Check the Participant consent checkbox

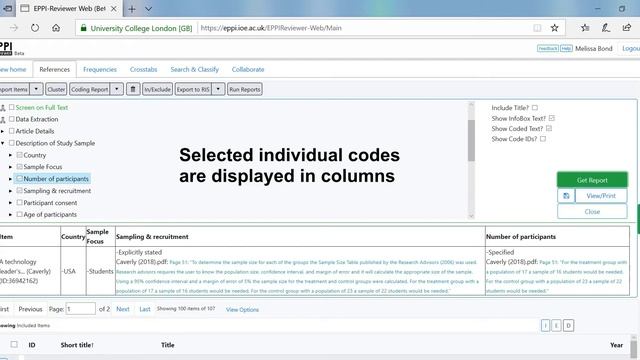(x=20, y=202)
